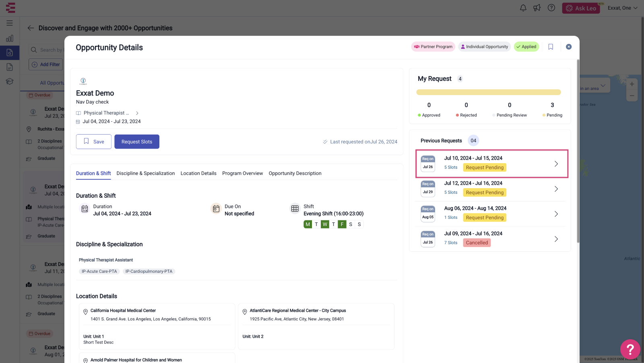The width and height of the screenshot is (644, 363).
Task: Click the AtlantiCare location pin icon
Action: tap(245, 312)
